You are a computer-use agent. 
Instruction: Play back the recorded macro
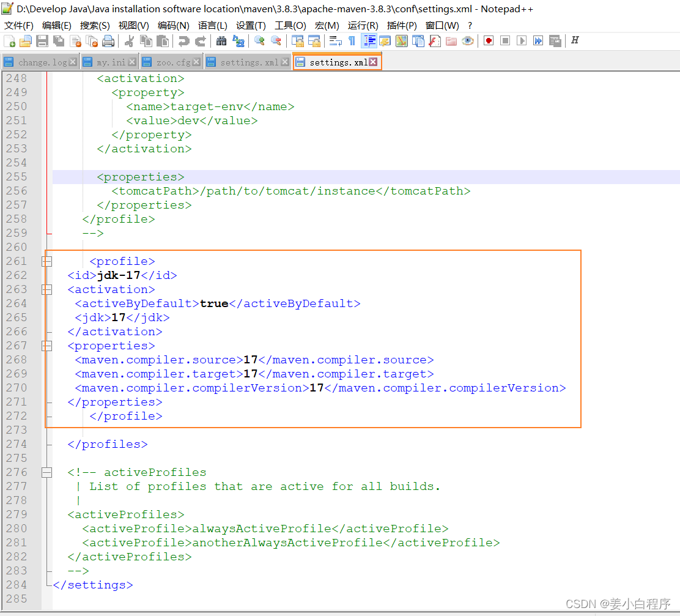[x=522, y=41]
